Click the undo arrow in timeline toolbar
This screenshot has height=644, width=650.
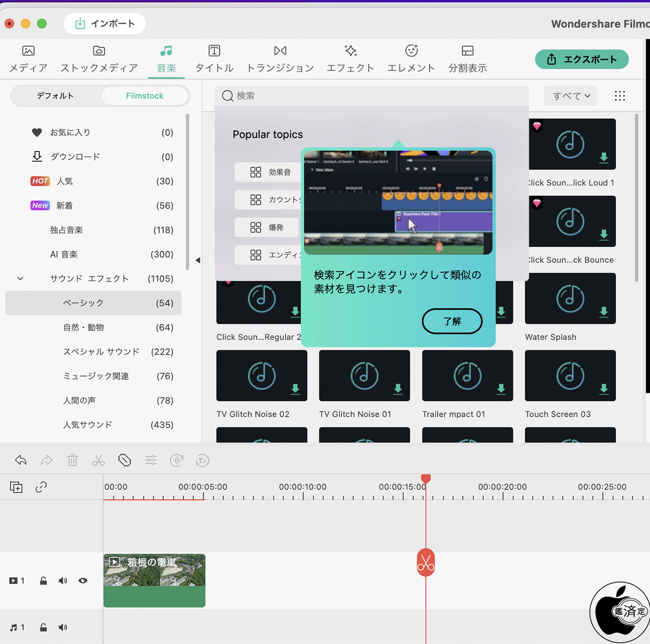(21, 460)
